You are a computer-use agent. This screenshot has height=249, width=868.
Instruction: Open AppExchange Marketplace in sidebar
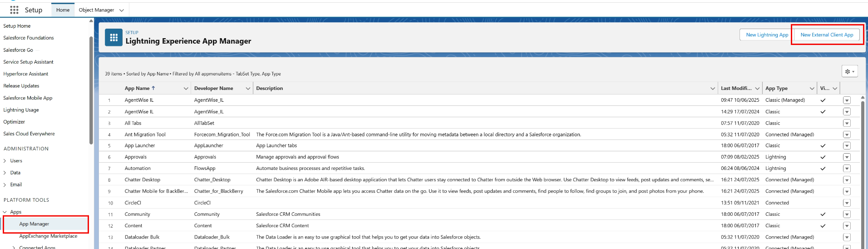coord(48,236)
